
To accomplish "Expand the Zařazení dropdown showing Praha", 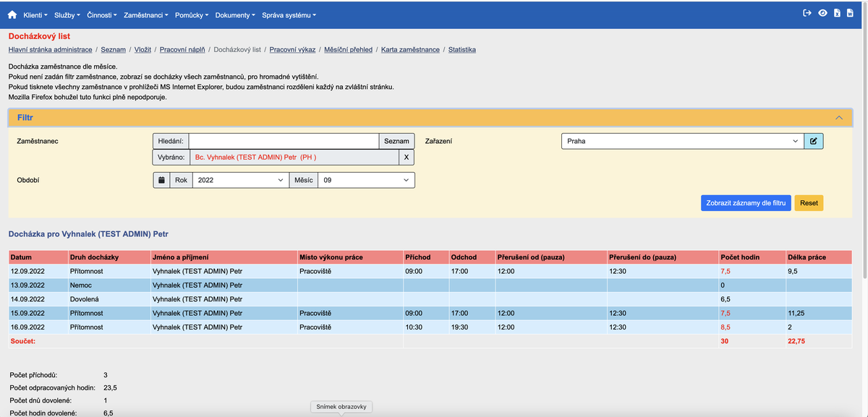I will 682,141.
